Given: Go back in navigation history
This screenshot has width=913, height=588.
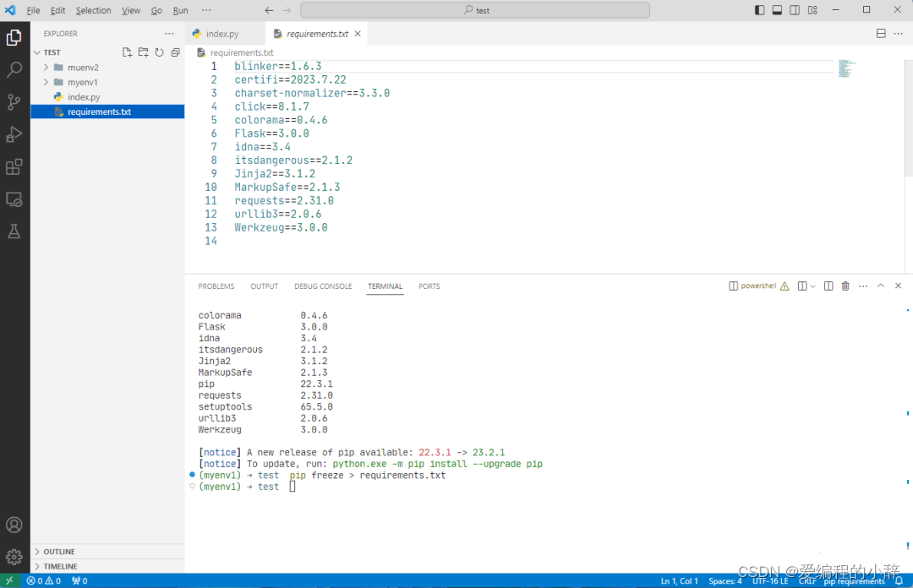Looking at the screenshot, I should pos(269,10).
